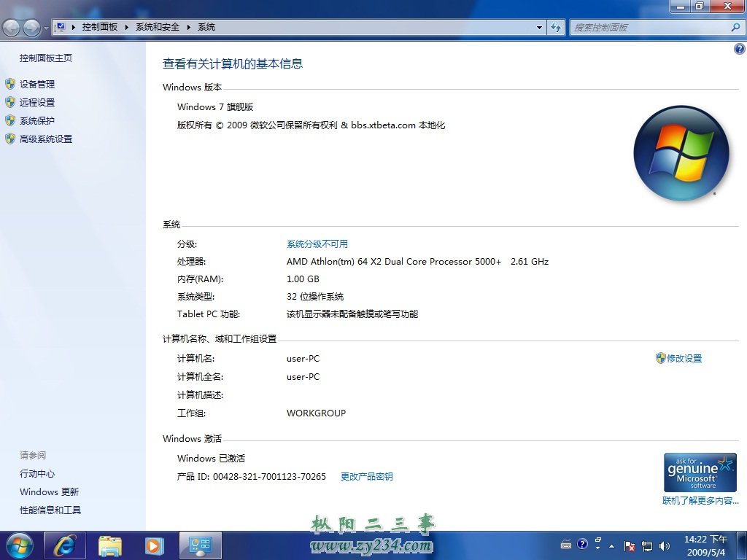This screenshot has width=747, height=560.
Task: Click the shield icon beside 高级系统设置
Action: coord(10,139)
